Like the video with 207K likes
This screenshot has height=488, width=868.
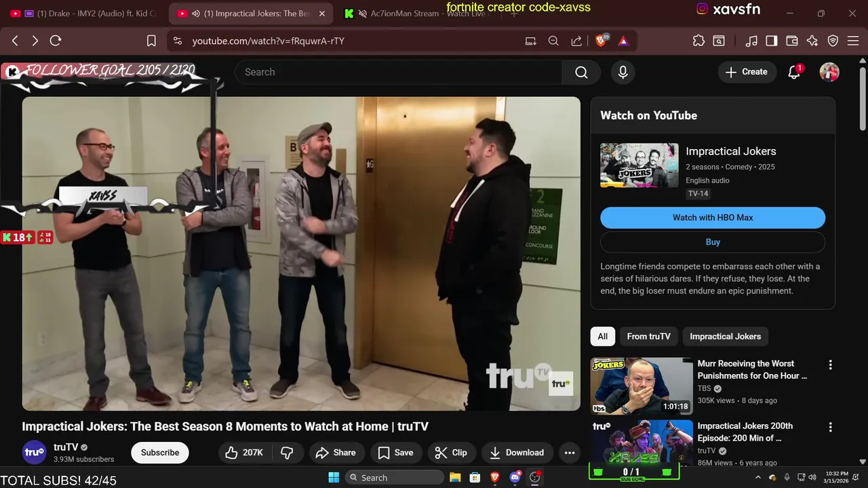pos(243,453)
